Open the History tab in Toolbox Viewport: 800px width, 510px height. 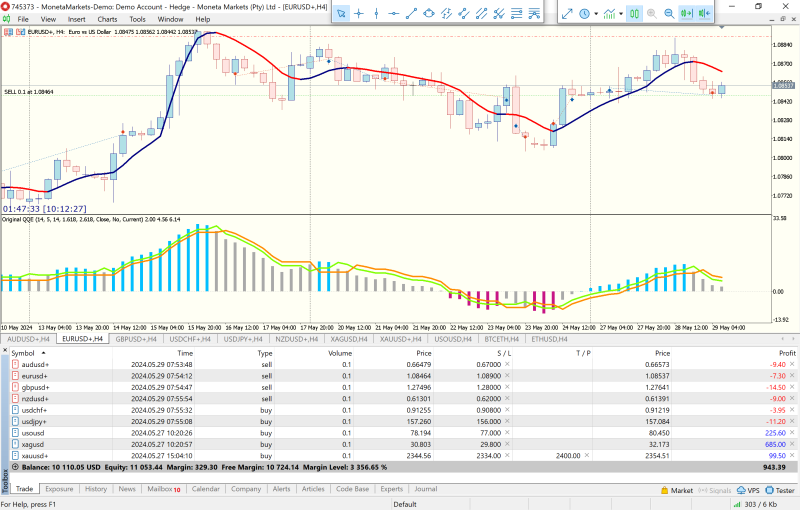(96, 489)
